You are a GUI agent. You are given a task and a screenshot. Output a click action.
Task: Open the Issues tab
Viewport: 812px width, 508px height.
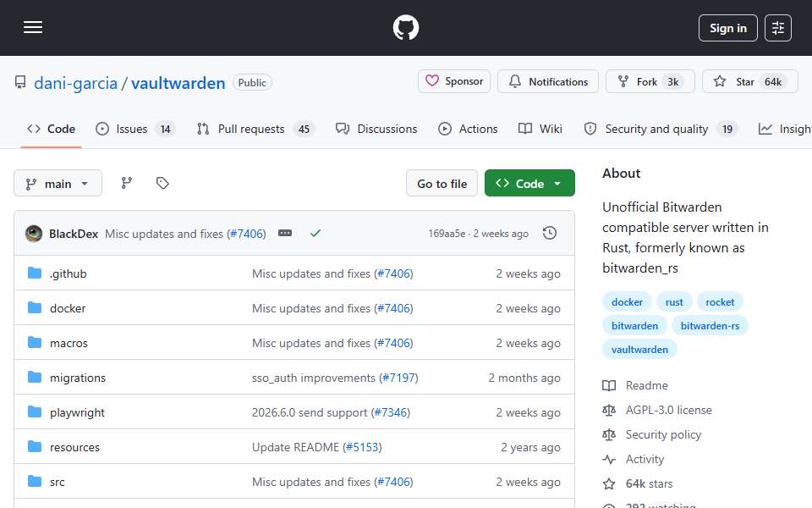point(135,129)
